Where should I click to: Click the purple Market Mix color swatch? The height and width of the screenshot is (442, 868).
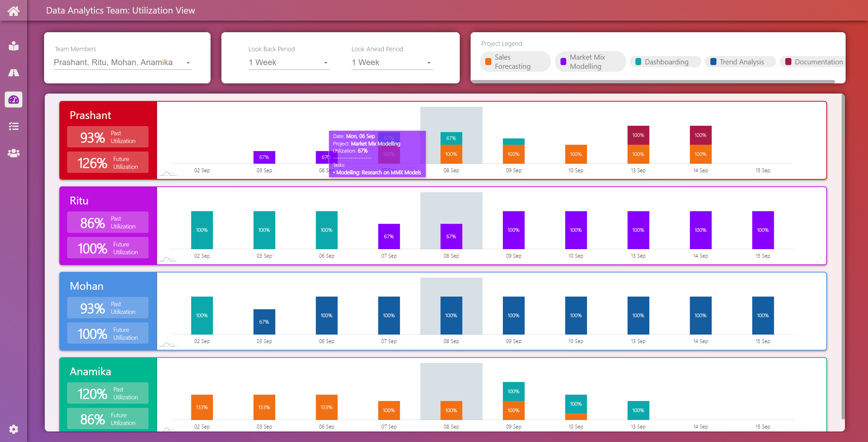point(563,61)
